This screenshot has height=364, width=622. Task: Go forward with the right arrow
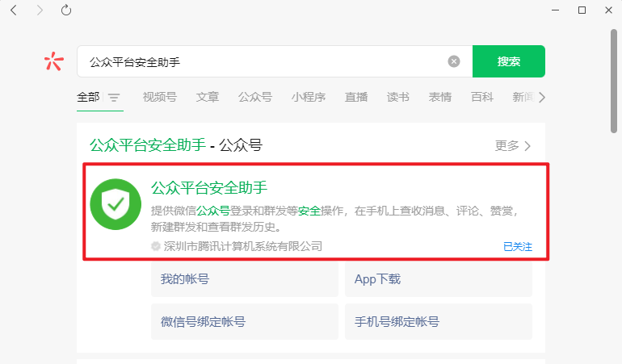[x=40, y=10]
